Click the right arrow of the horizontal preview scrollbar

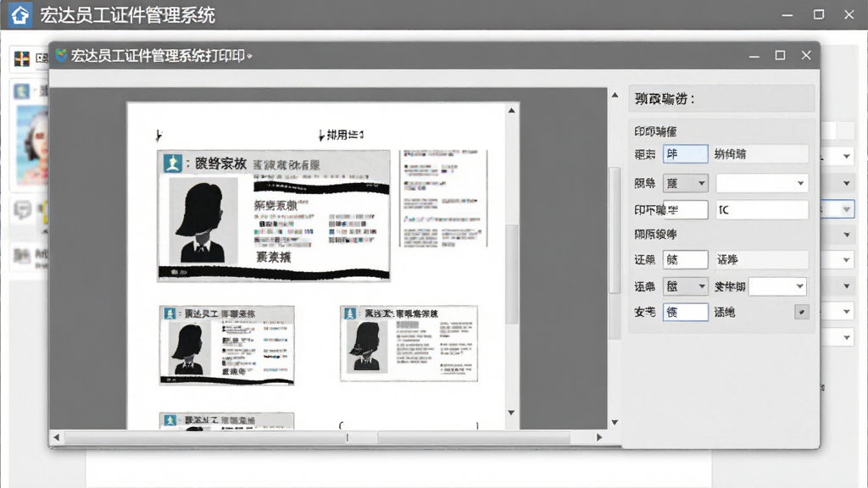tap(599, 437)
